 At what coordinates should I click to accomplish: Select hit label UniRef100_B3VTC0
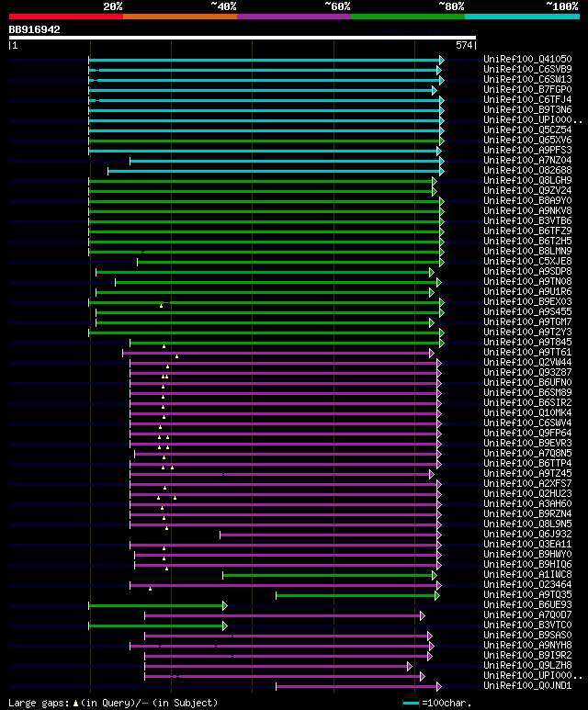click(527, 625)
